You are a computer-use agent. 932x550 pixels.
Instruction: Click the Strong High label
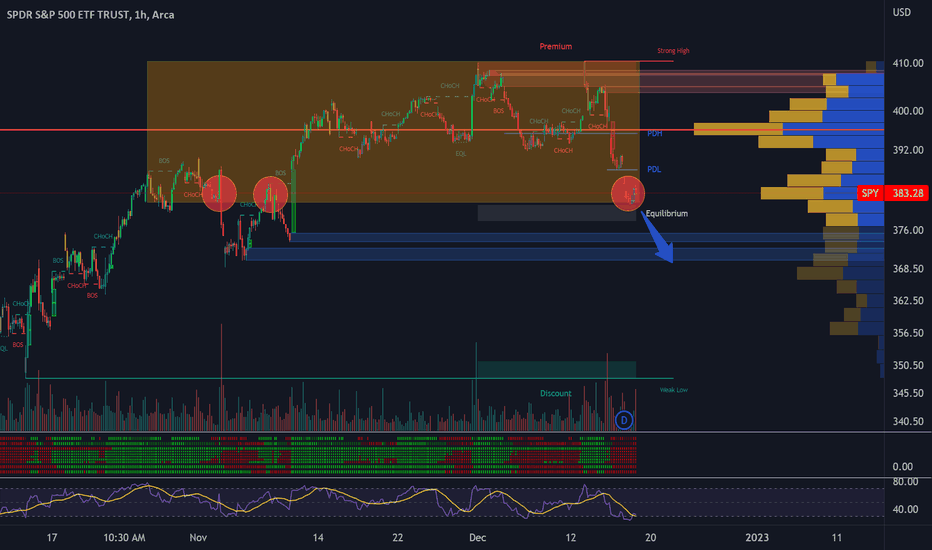(x=673, y=51)
